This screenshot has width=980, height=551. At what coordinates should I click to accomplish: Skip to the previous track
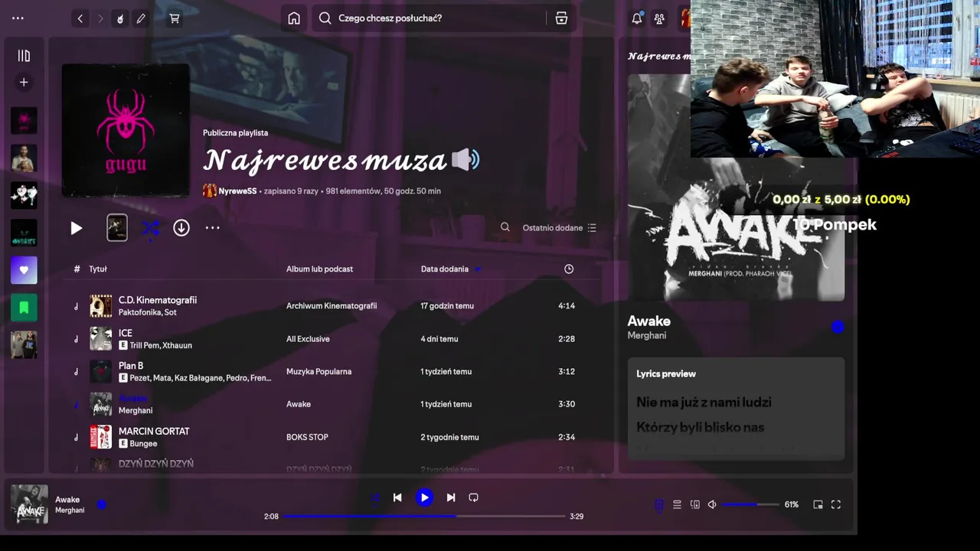[397, 497]
